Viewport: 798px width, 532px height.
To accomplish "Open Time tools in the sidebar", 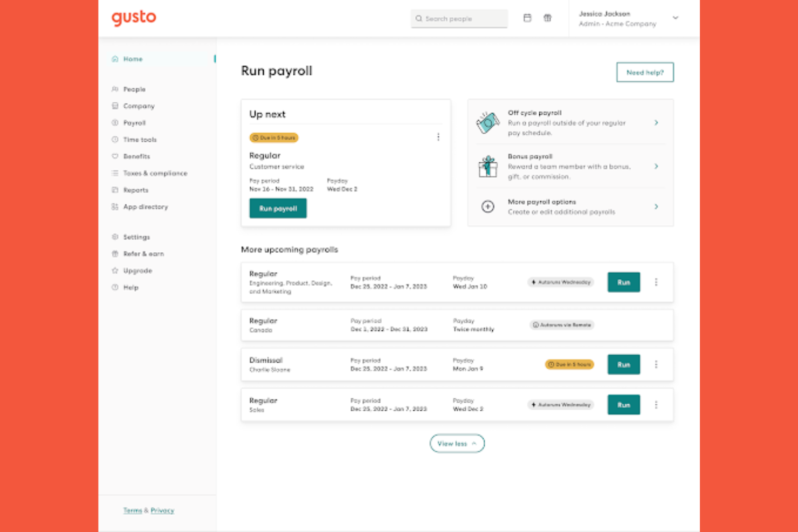I will (x=138, y=139).
